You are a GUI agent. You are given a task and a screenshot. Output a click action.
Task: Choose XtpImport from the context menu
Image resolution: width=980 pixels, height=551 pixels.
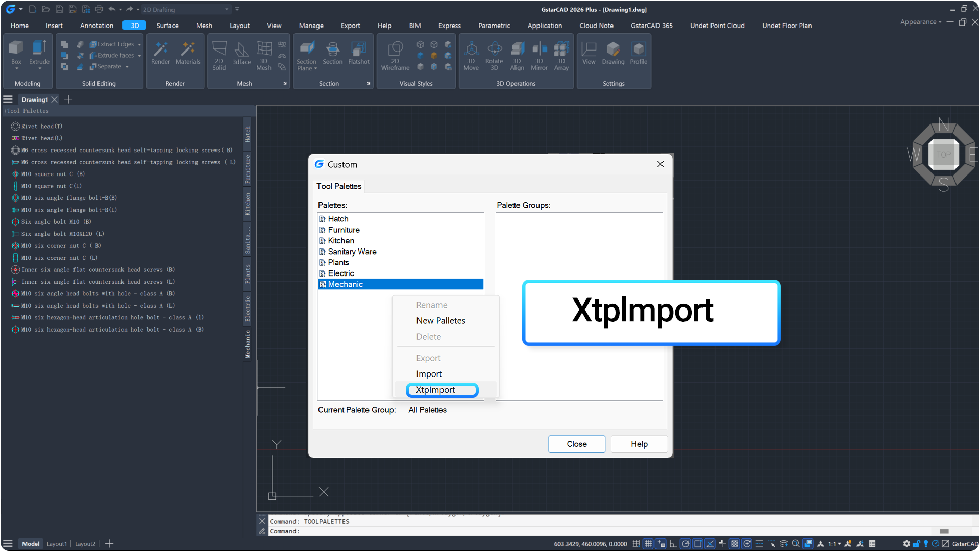435,390
